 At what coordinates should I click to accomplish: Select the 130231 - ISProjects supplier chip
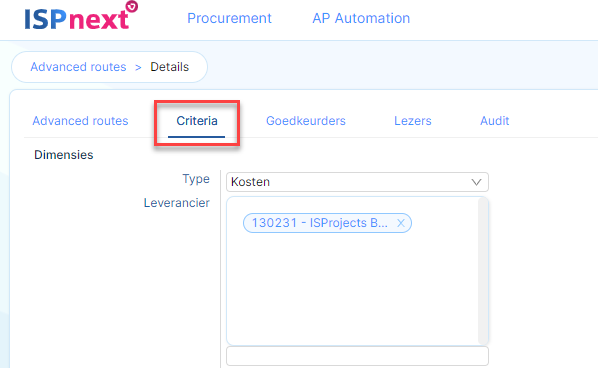point(319,223)
